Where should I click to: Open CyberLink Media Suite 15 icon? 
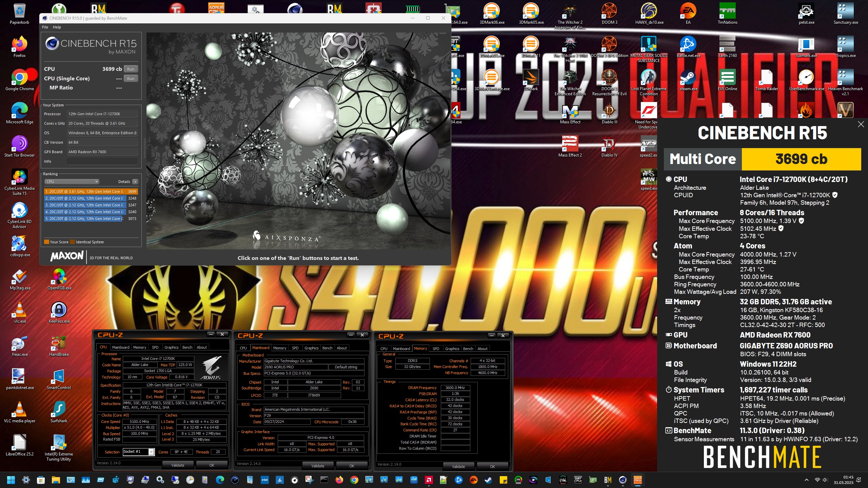coord(19,182)
